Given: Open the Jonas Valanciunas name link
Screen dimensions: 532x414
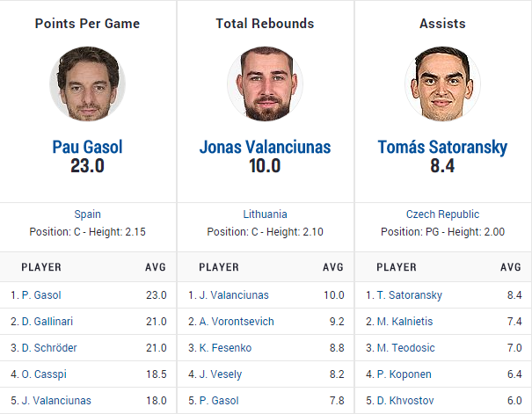Looking at the screenshot, I should (265, 147).
